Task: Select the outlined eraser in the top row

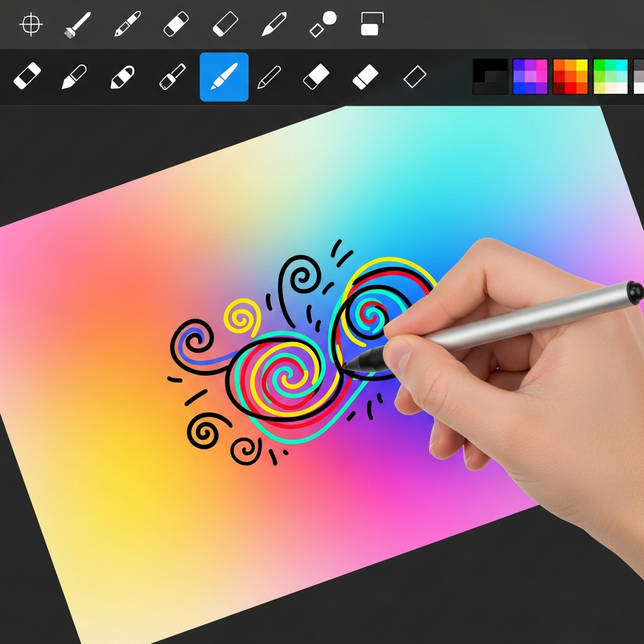Action: point(225,25)
